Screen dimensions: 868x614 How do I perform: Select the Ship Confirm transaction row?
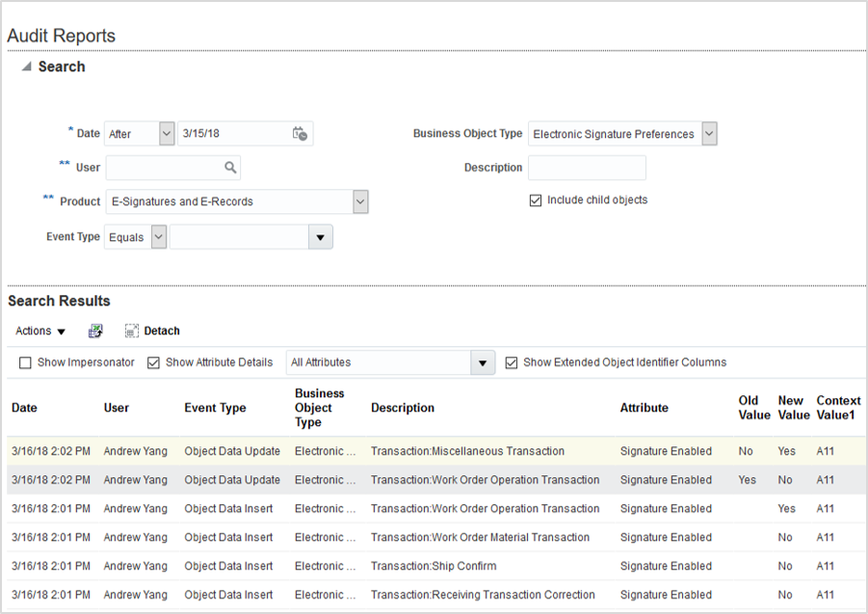pyautogui.click(x=434, y=566)
